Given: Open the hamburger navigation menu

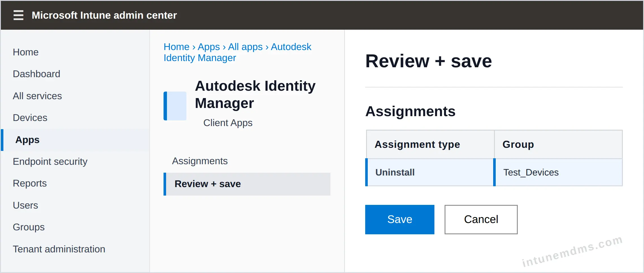Looking at the screenshot, I should pos(18,15).
